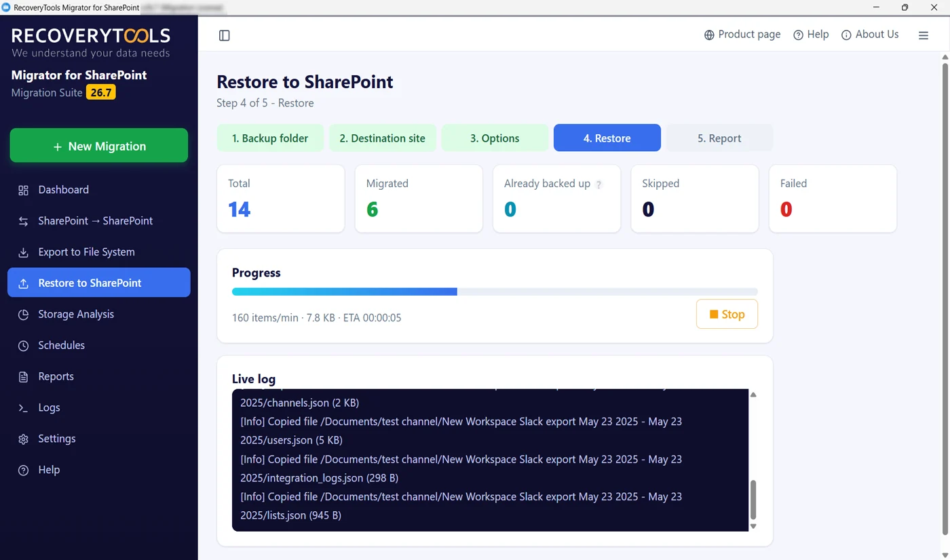Screen dimensions: 950x560
Task: Open Storage Analysis in sidebar
Action: [99, 315]
